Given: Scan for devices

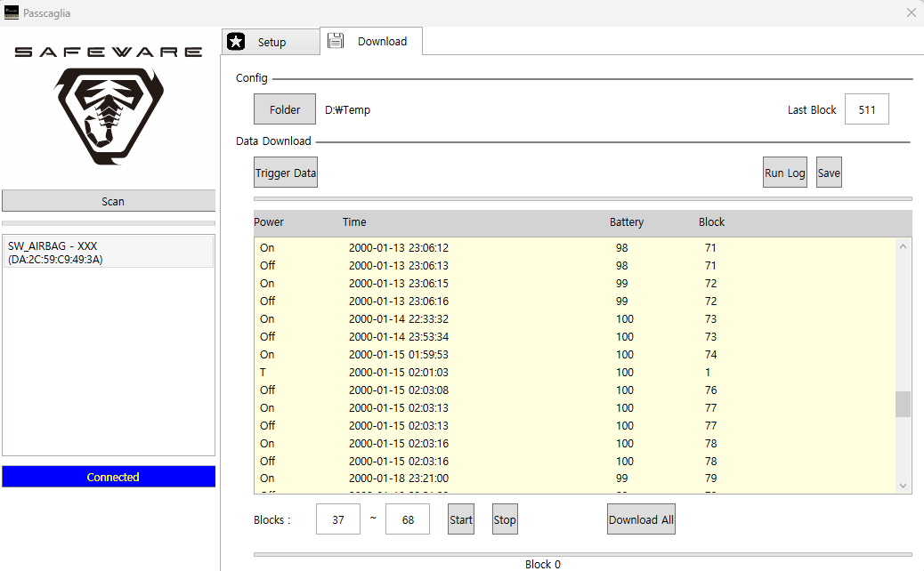Looking at the screenshot, I should coord(109,201).
